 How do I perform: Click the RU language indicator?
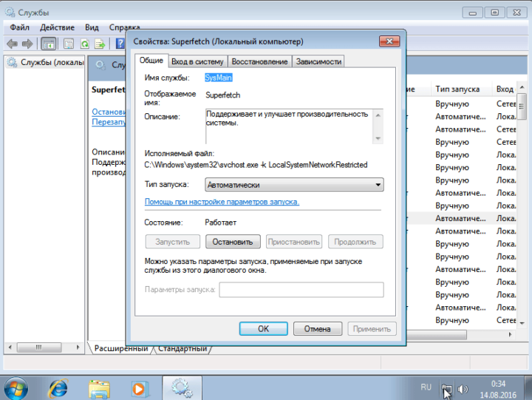[x=426, y=387]
